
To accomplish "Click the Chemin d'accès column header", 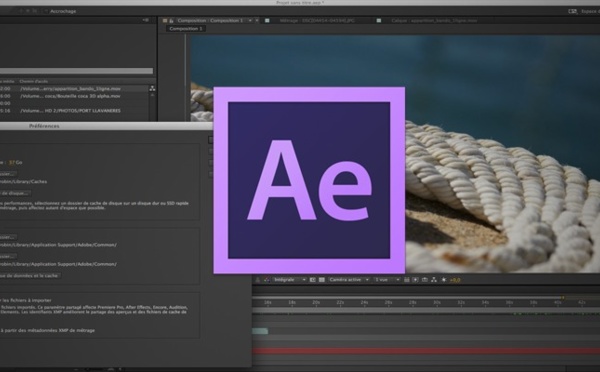I will click(x=34, y=81).
